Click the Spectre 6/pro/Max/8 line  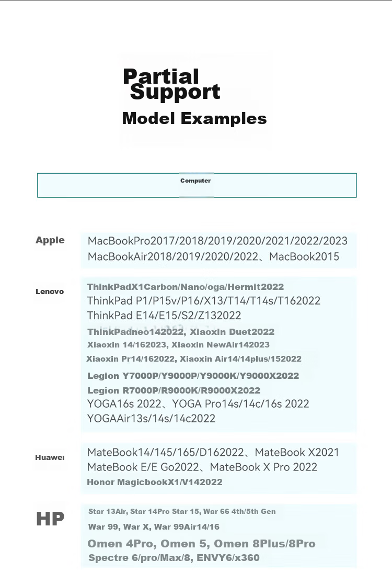point(174,558)
